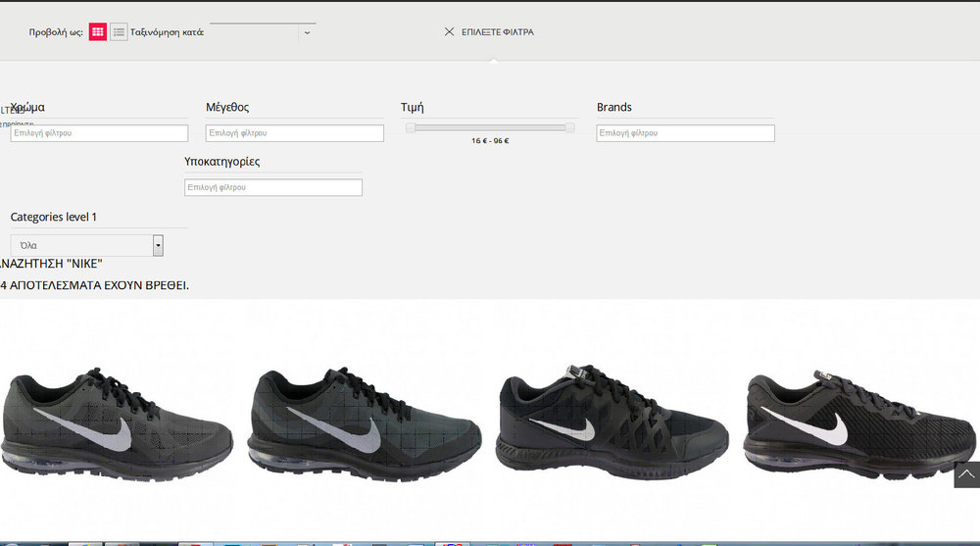Switch to grid view display
Screen dimensions: 980x546
[97, 32]
